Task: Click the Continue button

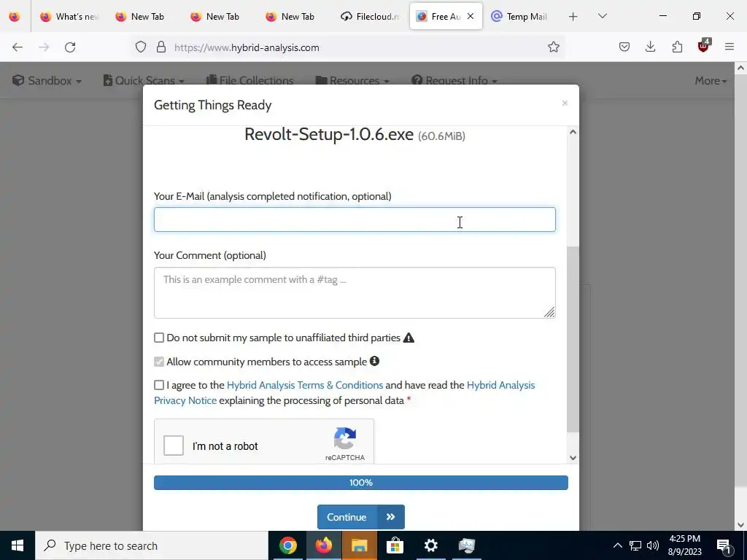Action: pos(360,517)
